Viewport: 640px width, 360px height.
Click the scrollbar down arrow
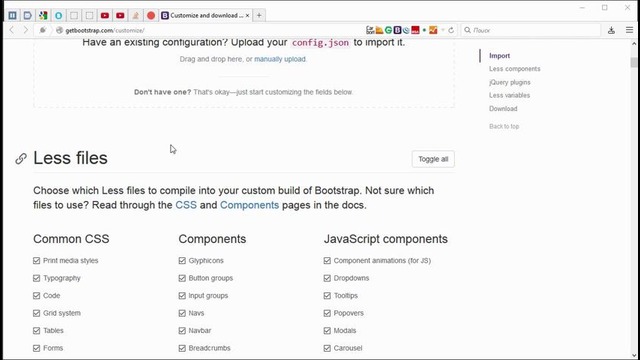(x=633, y=355)
